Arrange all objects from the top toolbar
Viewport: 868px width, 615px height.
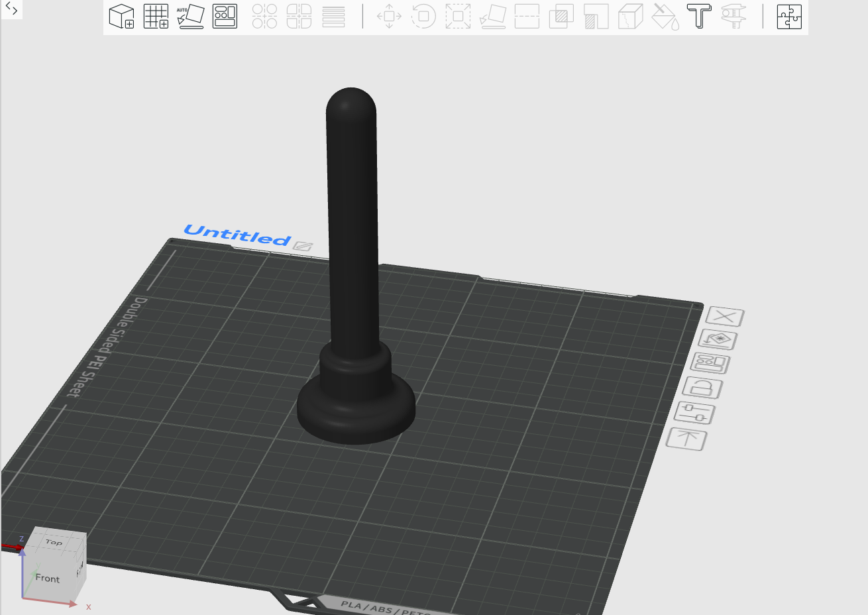[225, 17]
